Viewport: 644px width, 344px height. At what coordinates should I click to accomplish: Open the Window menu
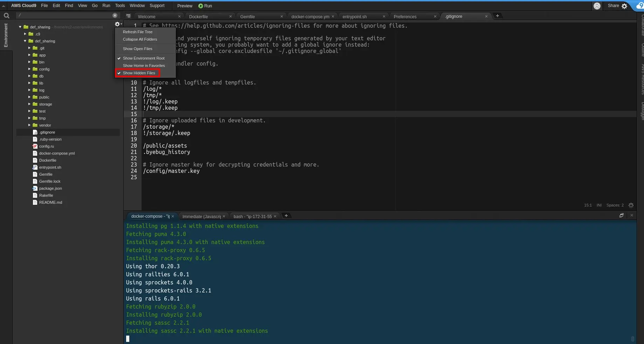[137, 6]
